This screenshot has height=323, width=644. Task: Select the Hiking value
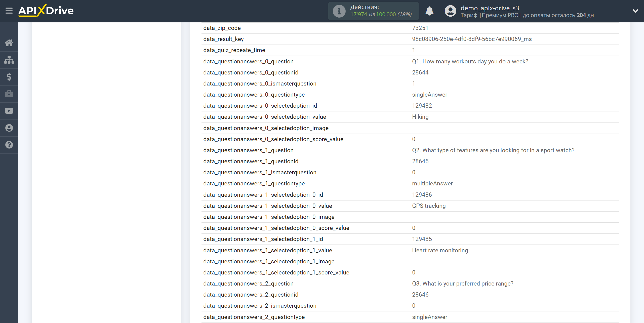420,117
